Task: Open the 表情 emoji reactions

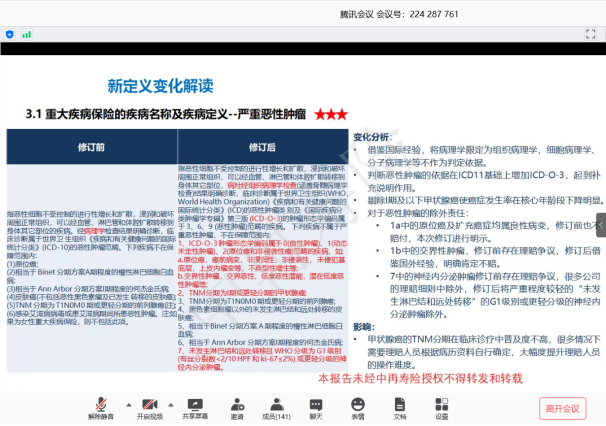Action: tap(358, 407)
